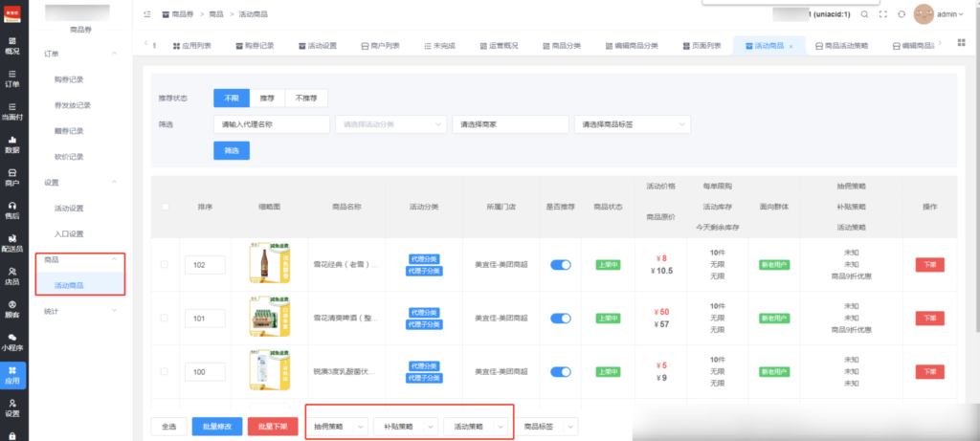The height and width of the screenshot is (441, 980).
Task: Open 当面付 section in dark sidebar
Action: (12, 111)
